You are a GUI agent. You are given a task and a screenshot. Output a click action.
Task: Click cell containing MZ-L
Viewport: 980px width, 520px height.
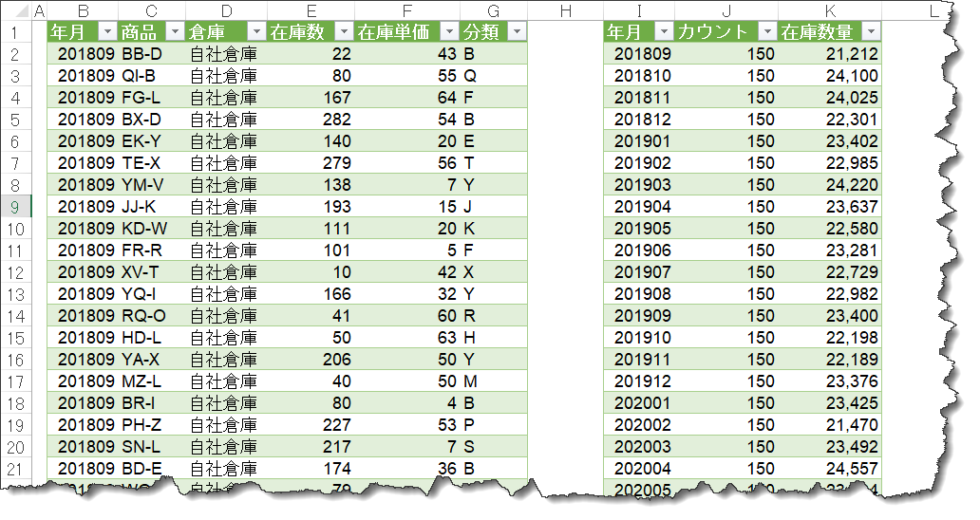[x=151, y=381]
